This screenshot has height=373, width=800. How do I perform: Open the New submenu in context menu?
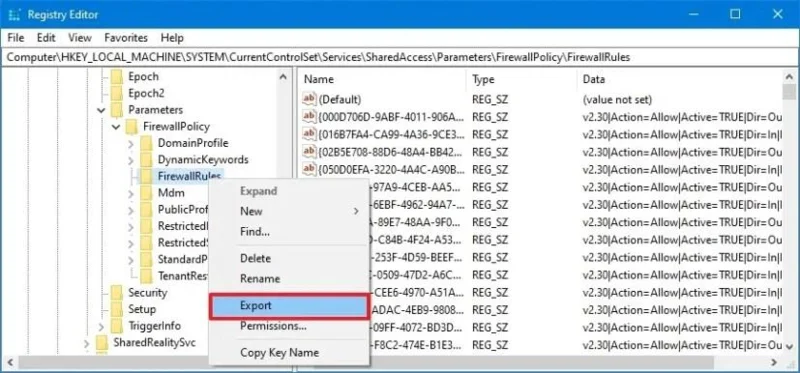(x=289, y=211)
